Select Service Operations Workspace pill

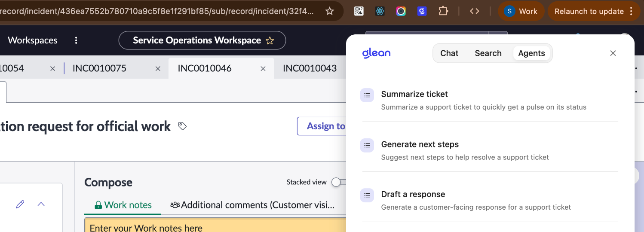tap(202, 40)
